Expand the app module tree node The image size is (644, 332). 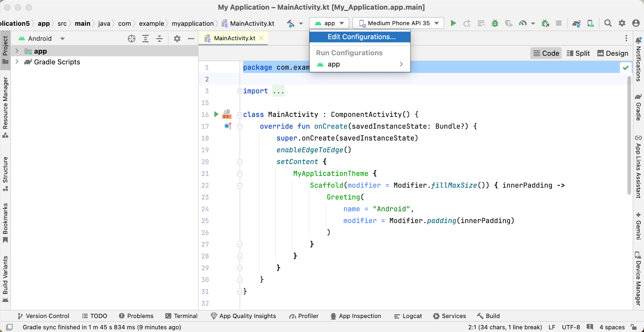[x=17, y=51]
